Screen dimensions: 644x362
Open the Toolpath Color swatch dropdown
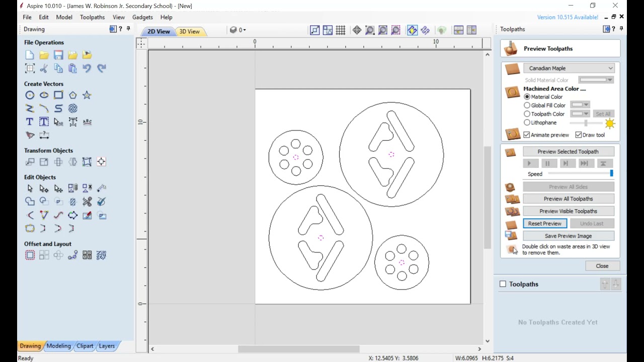(580, 114)
